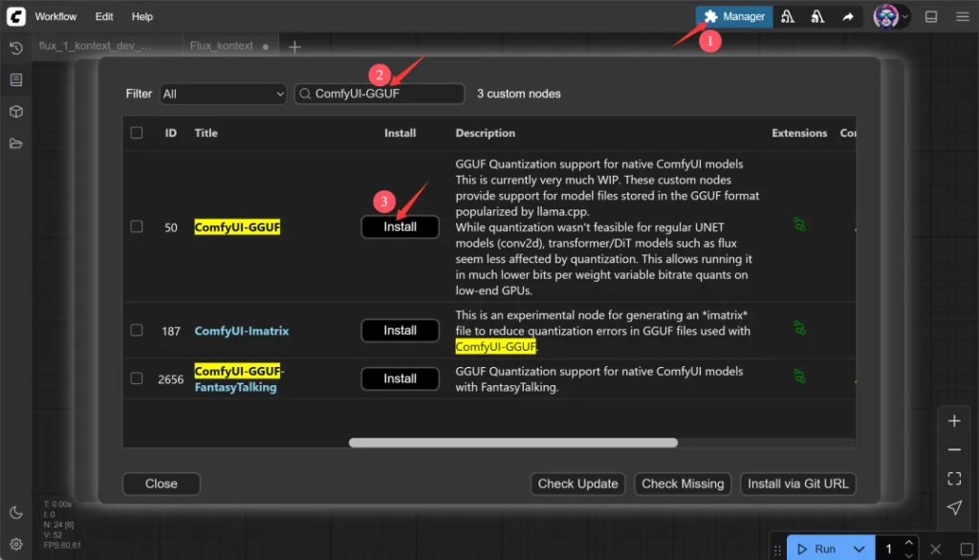This screenshot has height=560, width=979.
Task: Click Check Missing button
Action: pyautogui.click(x=683, y=484)
